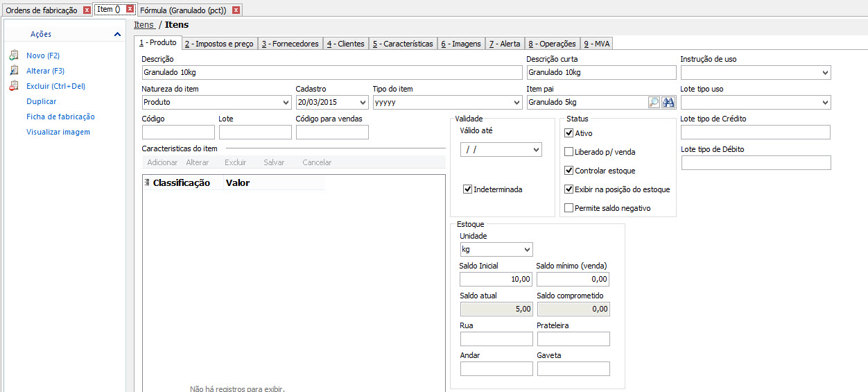Viewport: 868px width, 392px height.
Task: Toggle the Controlar estoque checkbox
Action: [569, 171]
